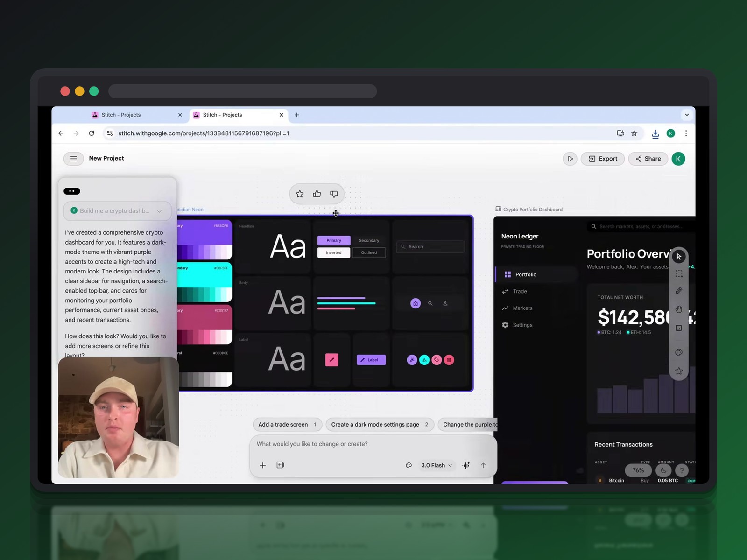
Task: Click the purple Label button sample
Action: tap(371, 360)
